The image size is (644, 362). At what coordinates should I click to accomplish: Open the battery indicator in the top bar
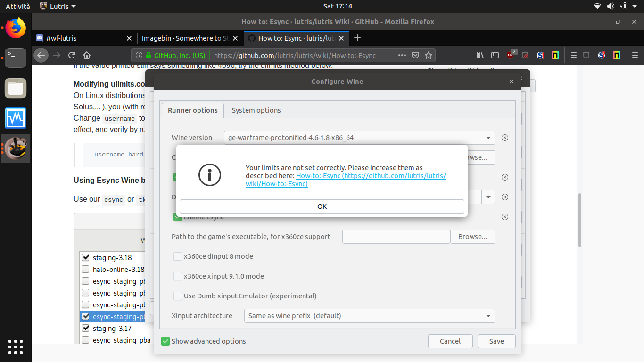pos(624,6)
